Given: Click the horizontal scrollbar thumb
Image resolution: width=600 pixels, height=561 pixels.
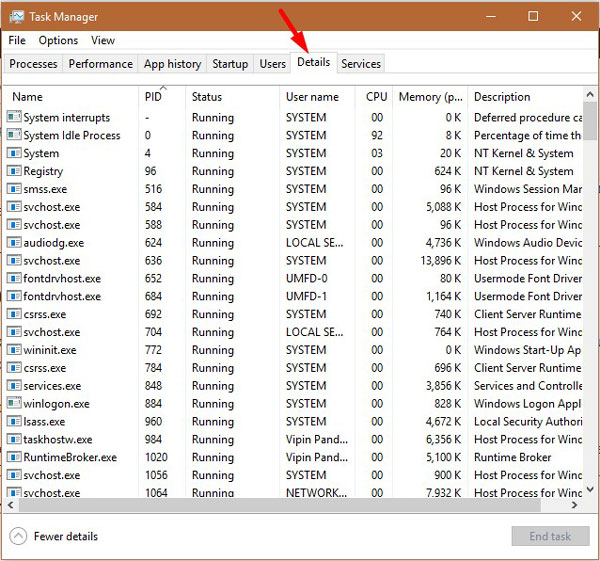Looking at the screenshot, I should (280, 505).
